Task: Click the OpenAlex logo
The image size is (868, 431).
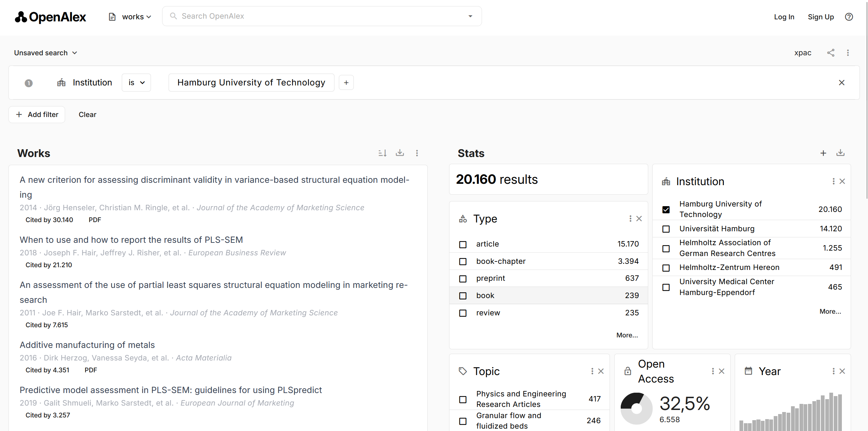Action: 50,17
